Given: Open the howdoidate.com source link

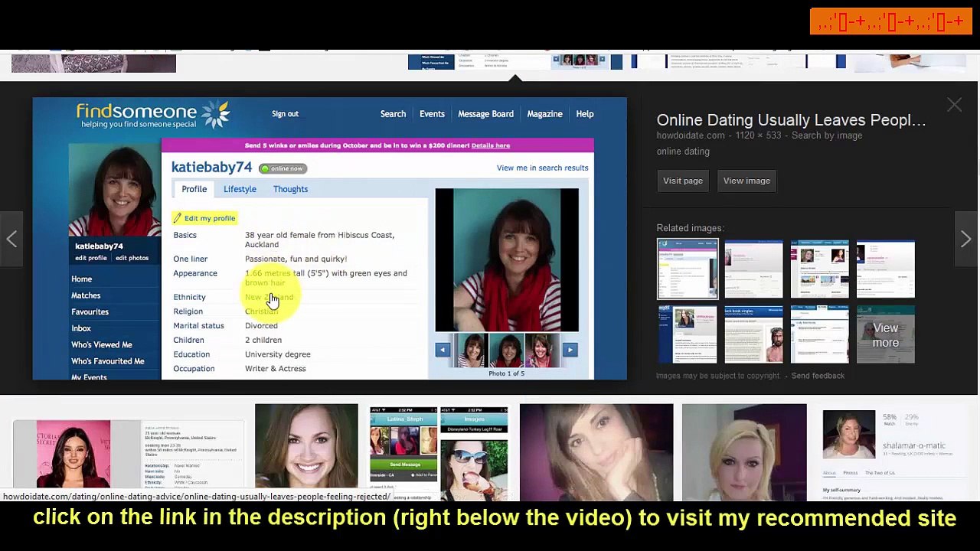Looking at the screenshot, I should click(691, 135).
